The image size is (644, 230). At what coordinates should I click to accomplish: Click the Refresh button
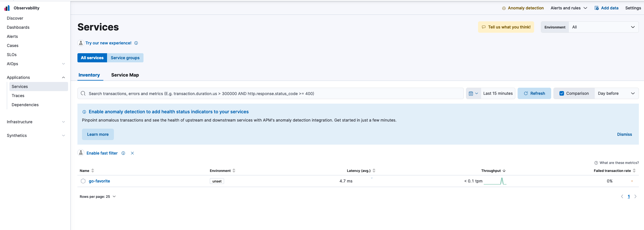tap(534, 93)
